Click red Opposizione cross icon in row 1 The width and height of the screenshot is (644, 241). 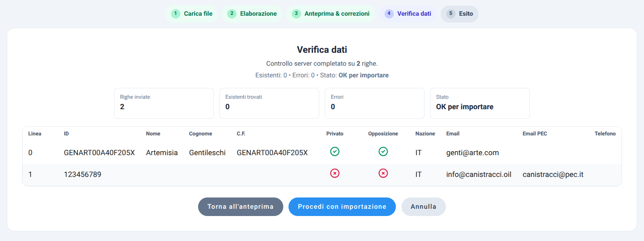coord(383,173)
